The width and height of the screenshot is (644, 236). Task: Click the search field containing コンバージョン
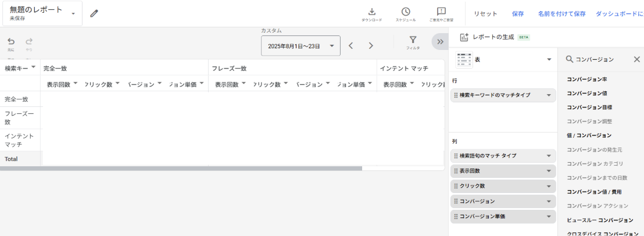point(602,59)
